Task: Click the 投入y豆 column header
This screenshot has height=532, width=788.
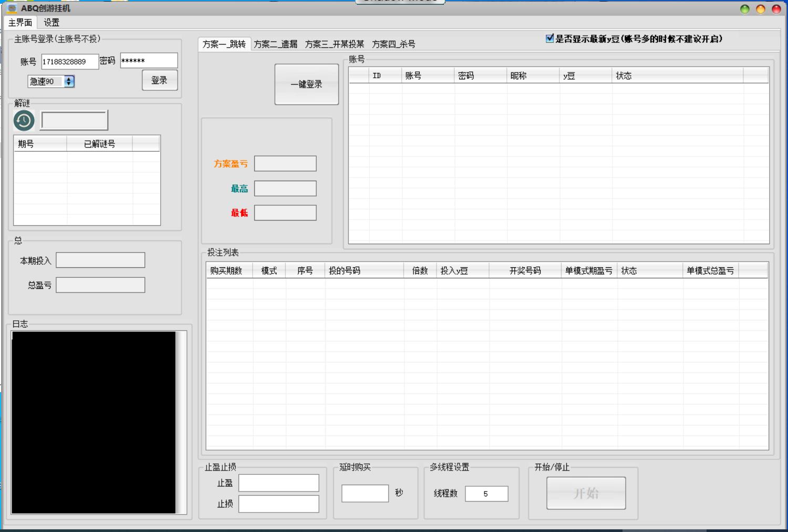Action: coord(463,270)
